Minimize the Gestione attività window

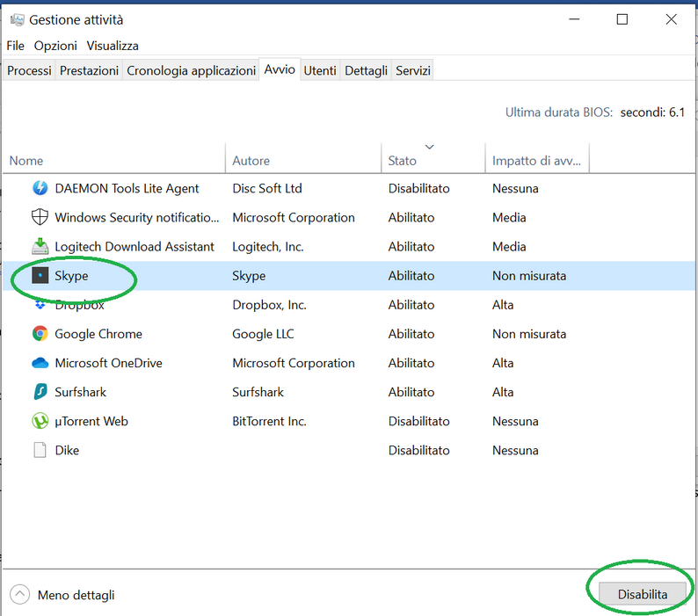pyautogui.click(x=574, y=19)
